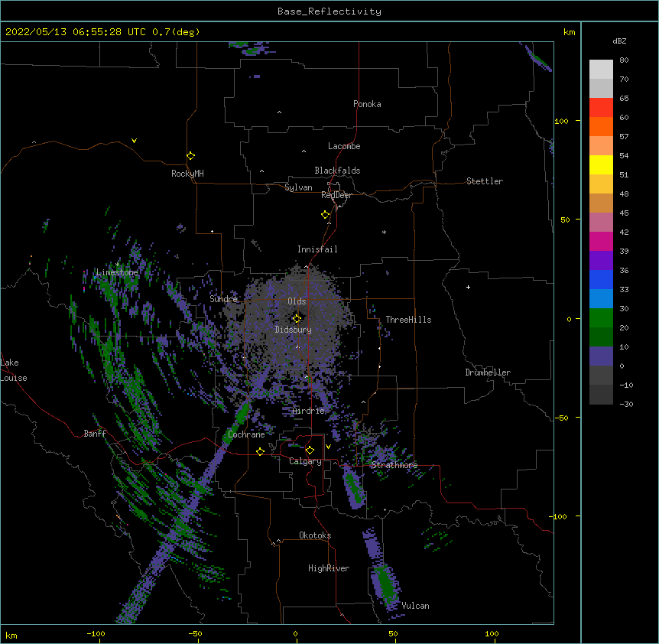This screenshot has width=659, height=644.
Task: Click the Sundre label
Action: 223,299
